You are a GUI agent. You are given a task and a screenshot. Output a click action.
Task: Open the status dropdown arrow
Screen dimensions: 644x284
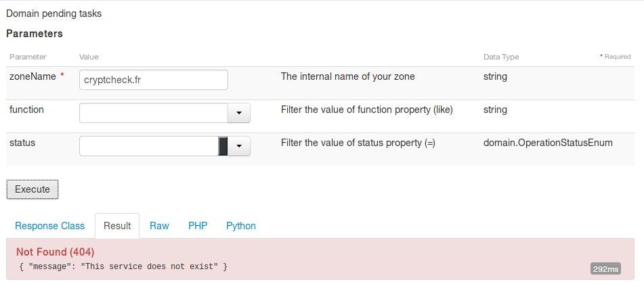tap(239, 146)
